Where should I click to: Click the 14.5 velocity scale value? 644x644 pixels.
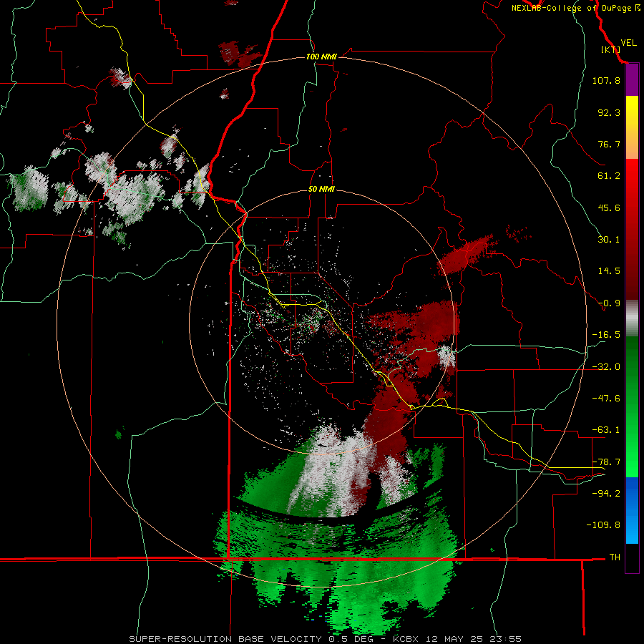click(609, 271)
